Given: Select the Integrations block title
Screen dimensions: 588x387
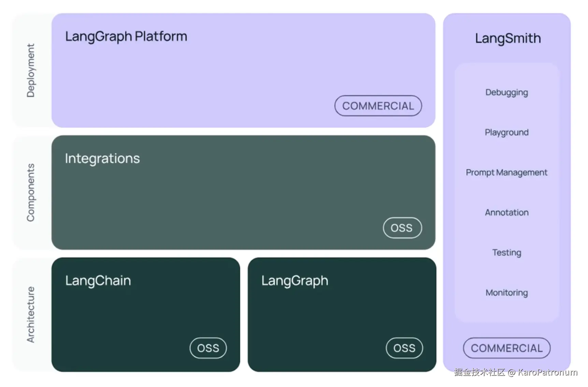Looking at the screenshot, I should tap(102, 158).
